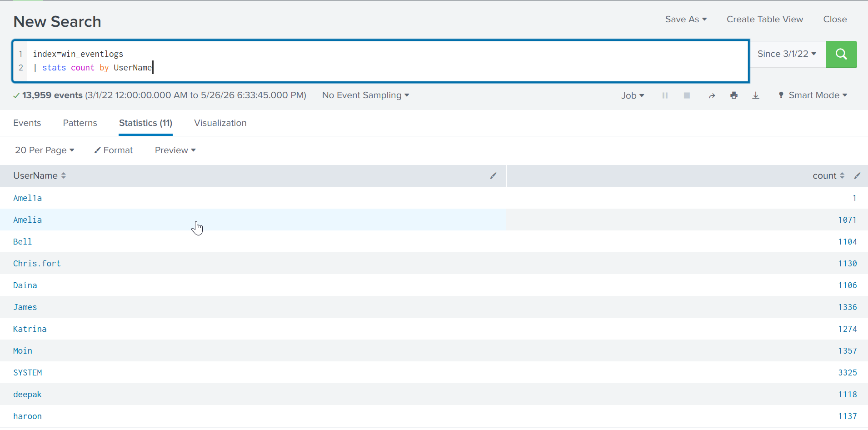Image resolution: width=868 pixels, height=430 pixels.
Task: Click Create Table View
Action: coord(765,19)
